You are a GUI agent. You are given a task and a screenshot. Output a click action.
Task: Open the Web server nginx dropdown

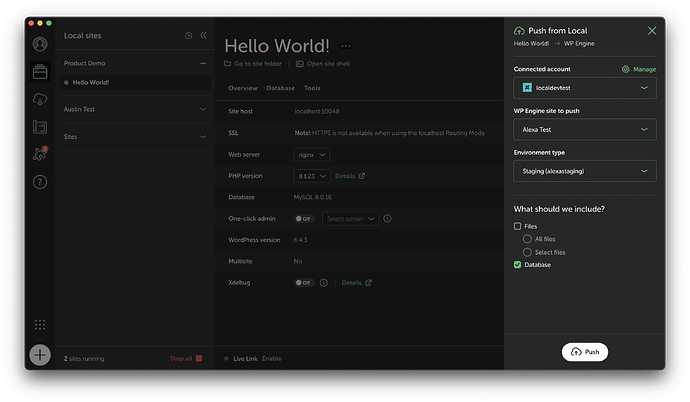tap(312, 155)
